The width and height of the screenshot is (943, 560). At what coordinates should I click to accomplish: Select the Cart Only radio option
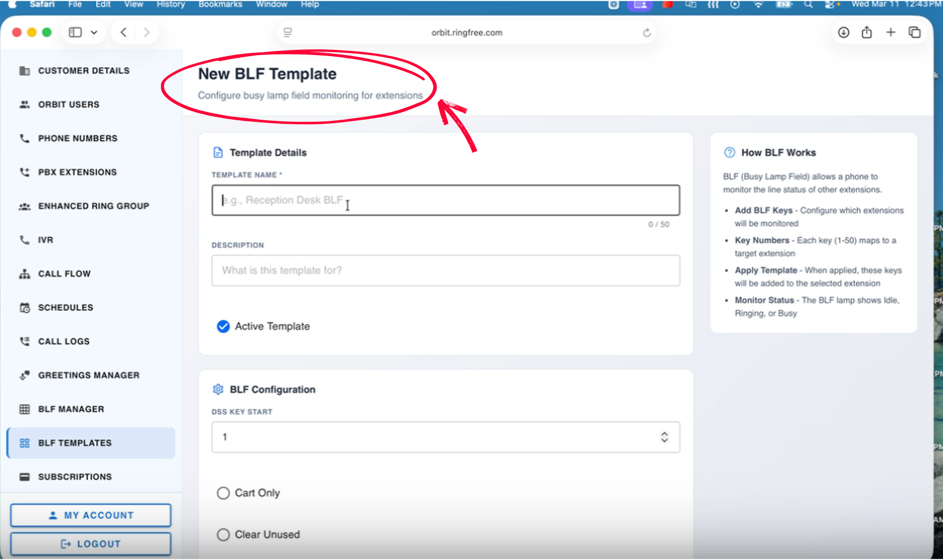223,493
